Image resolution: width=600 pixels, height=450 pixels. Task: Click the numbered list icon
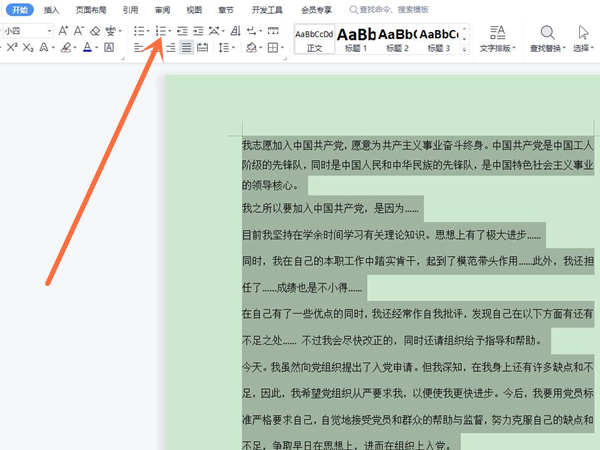pos(160,31)
